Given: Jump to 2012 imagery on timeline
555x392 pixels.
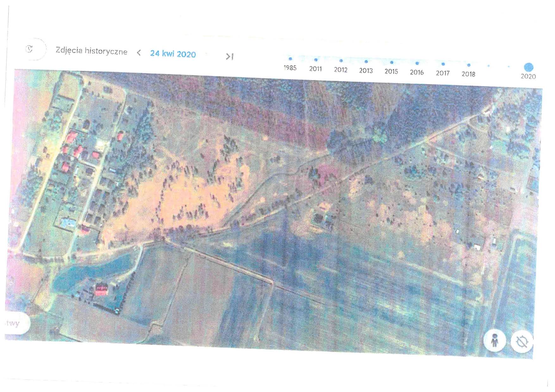Looking at the screenshot, I should pyautogui.click(x=341, y=61).
